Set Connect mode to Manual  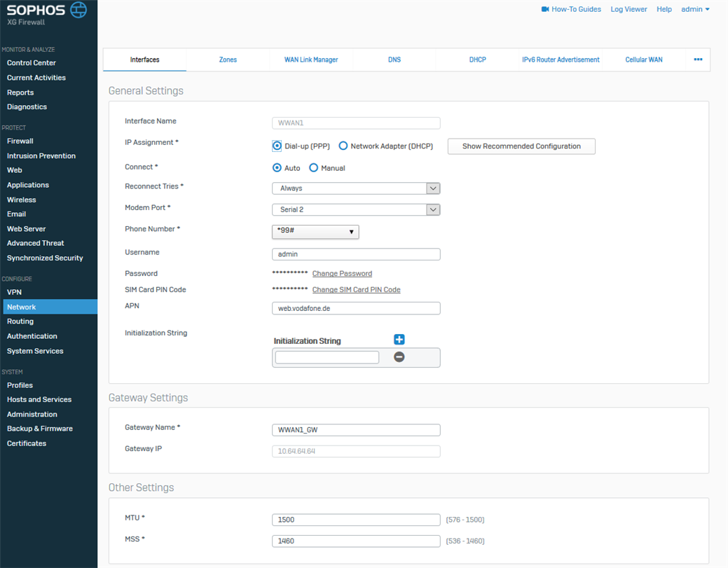pyautogui.click(x=314, y=168)
